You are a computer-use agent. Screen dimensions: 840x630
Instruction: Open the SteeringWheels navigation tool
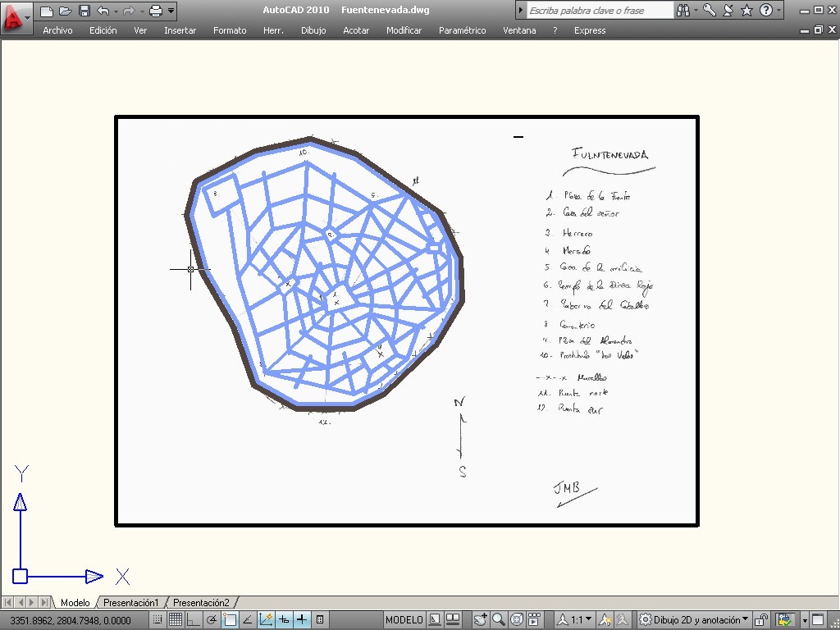[517, 620]
